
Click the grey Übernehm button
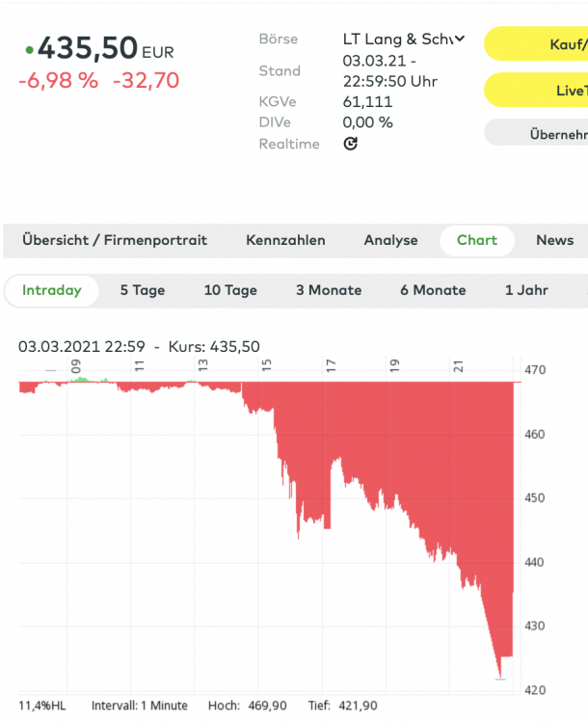pos(536,134)
